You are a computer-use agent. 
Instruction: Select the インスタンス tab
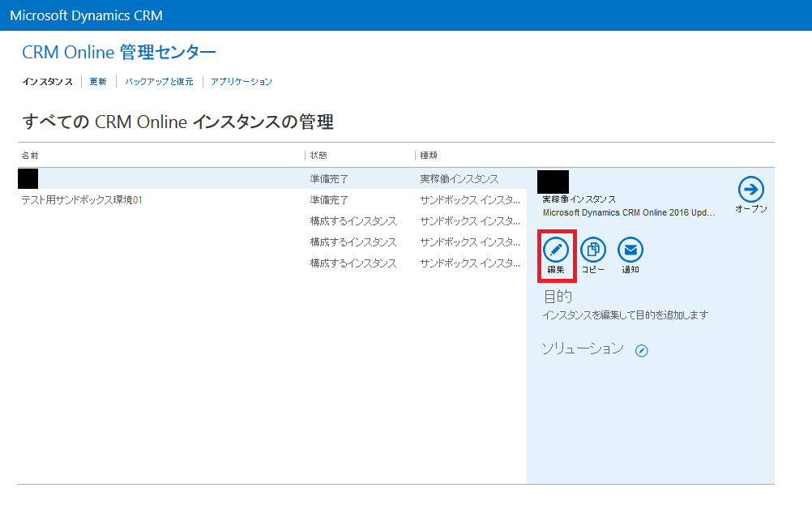pos(47,82)
